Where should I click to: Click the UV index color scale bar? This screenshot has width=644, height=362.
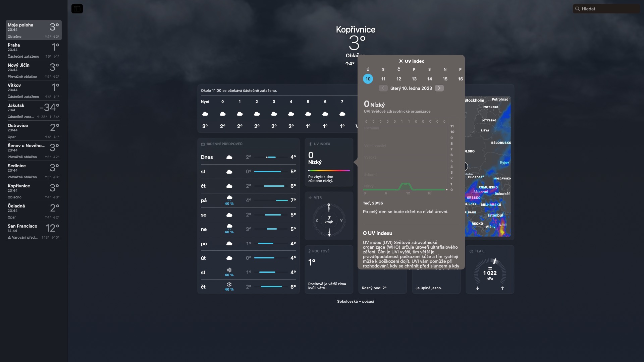pos(329,171)
